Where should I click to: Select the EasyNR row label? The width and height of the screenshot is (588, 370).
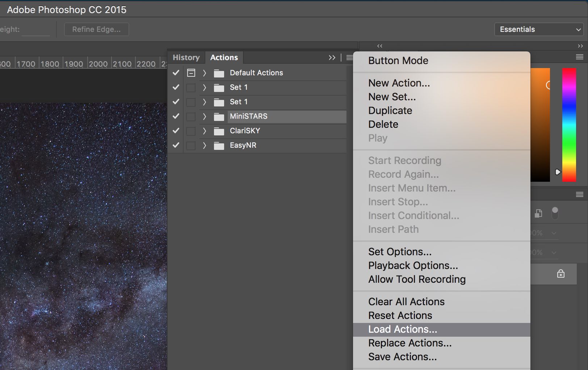pos(243,146)
